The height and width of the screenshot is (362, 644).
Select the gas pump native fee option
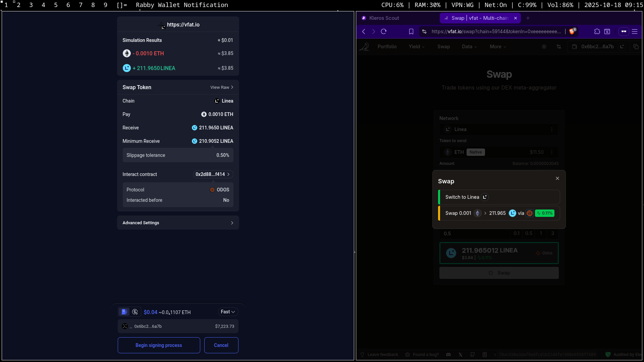coord(124,312)
